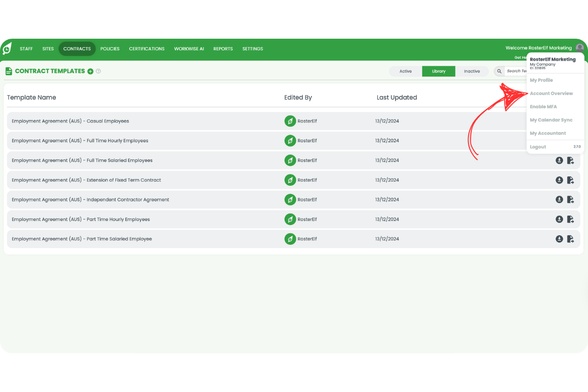Open My Accountant option
Image resolution: width=588 pixels, height=392 pixels.
548,133
